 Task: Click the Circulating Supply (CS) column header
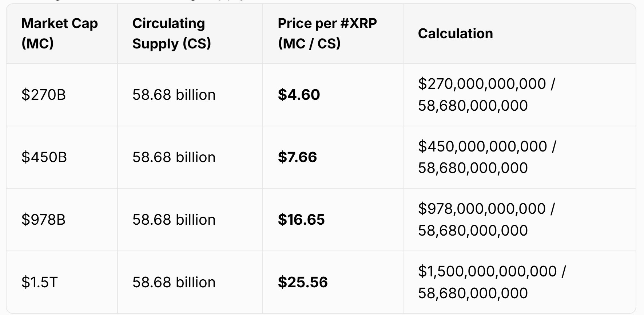171,34
